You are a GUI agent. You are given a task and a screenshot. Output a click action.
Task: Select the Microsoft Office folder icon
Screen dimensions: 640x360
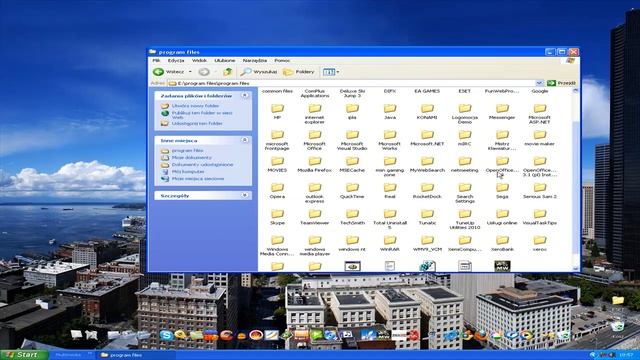[315, 135]
